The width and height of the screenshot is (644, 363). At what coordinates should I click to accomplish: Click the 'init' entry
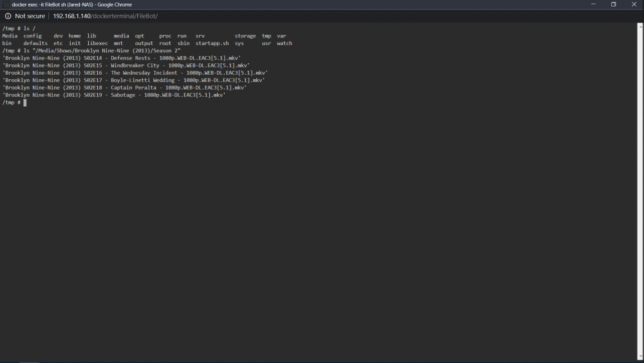(x=75, y=43)
